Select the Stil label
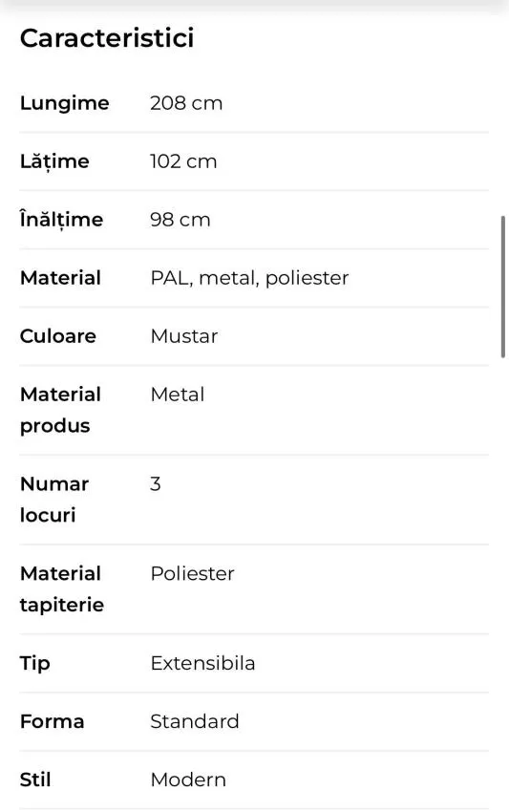This screenshot has height=812, width=509. (x=35, y=780)
